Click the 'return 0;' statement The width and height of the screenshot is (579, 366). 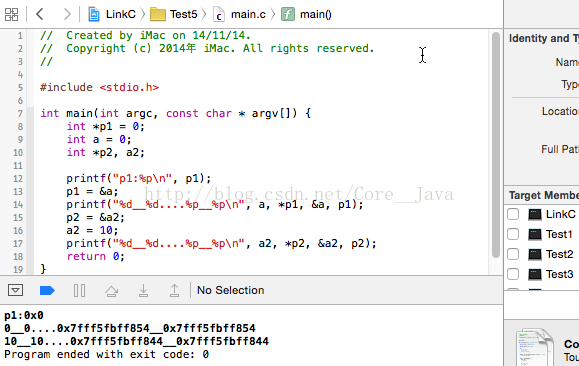click(x=96, y=256)
